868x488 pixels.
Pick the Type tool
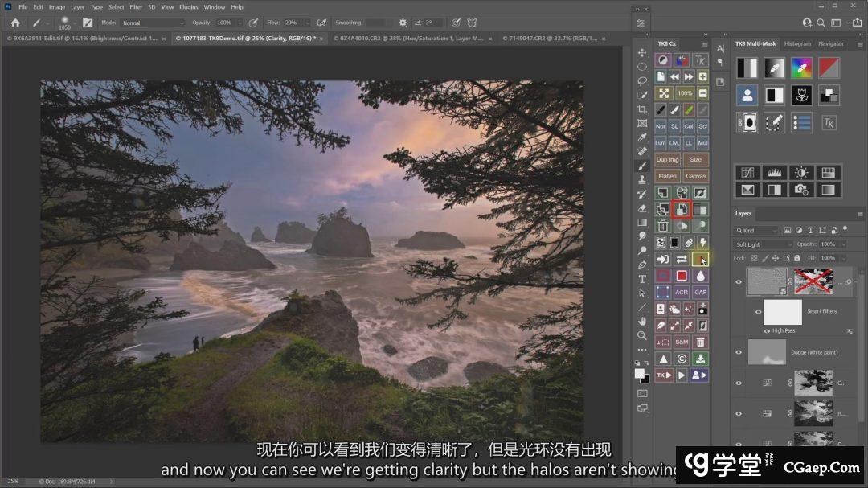coord(642,279)
